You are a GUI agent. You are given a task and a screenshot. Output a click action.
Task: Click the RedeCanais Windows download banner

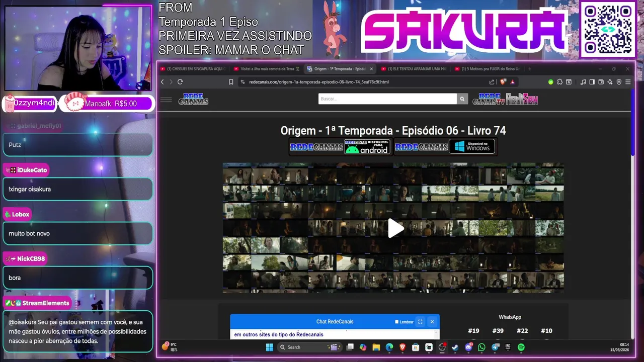point(445,146)
